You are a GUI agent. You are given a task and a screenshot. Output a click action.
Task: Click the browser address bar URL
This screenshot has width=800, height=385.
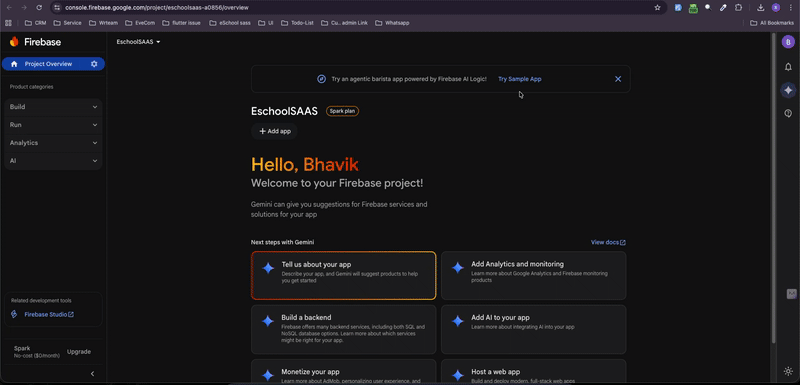coord(157,8)
